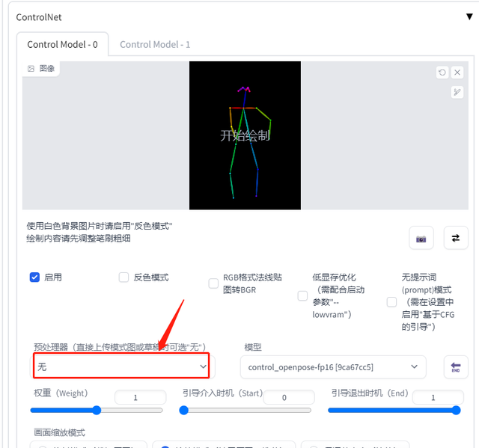
Task: Click the 权重 (Weight) value field
Action: coord(140,397)
